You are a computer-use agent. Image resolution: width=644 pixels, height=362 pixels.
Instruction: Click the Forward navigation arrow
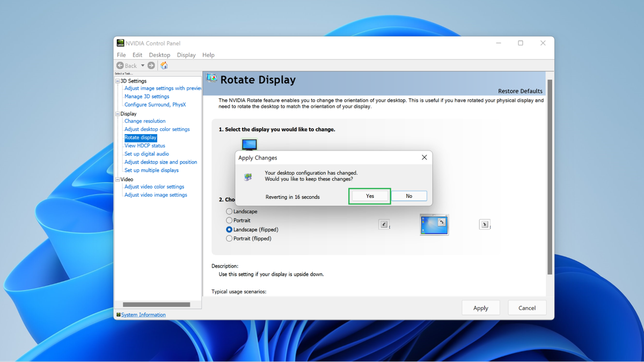(x=151, y=65)
